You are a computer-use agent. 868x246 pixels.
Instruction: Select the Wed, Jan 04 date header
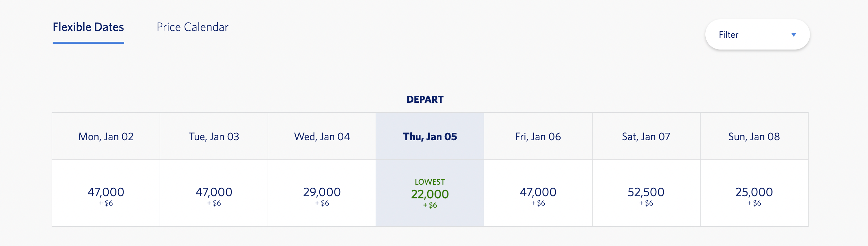point(322,136)
